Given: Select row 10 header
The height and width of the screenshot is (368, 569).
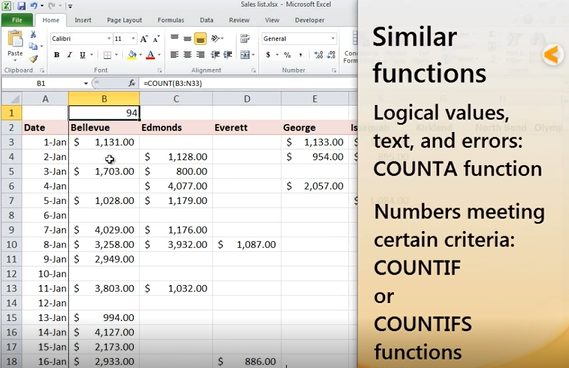Looking at the screenshot, I should [12, 245].
